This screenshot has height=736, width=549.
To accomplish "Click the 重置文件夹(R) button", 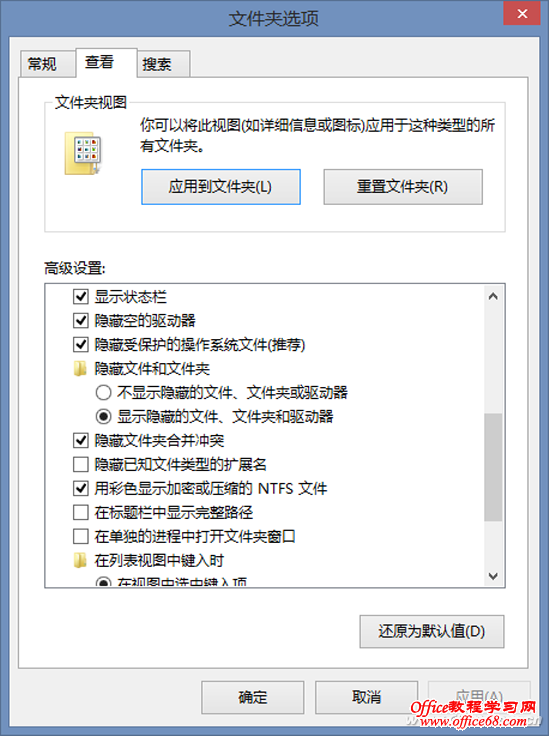I will pyautogui.click(x=403, y=187).
